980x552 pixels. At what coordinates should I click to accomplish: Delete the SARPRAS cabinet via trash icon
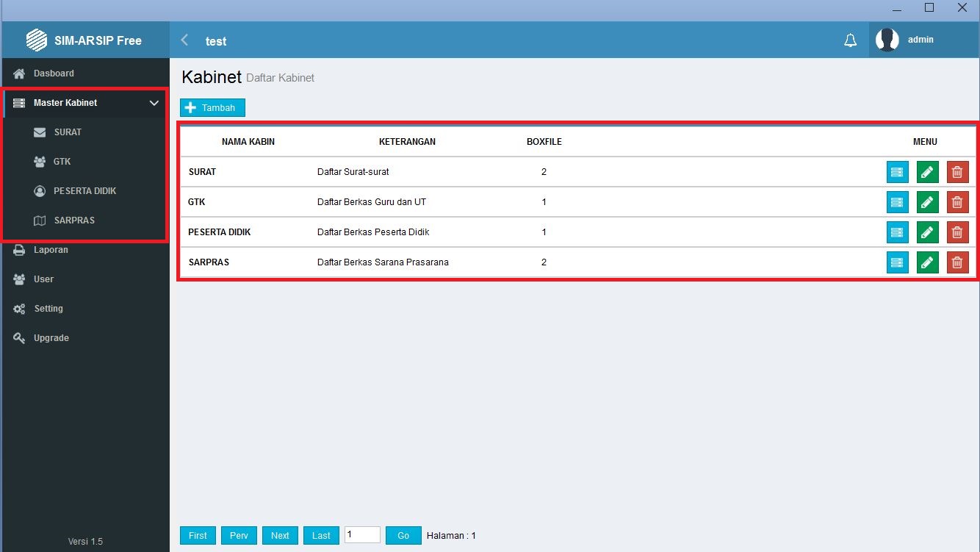pyautogui.click(x=957, y=262)
